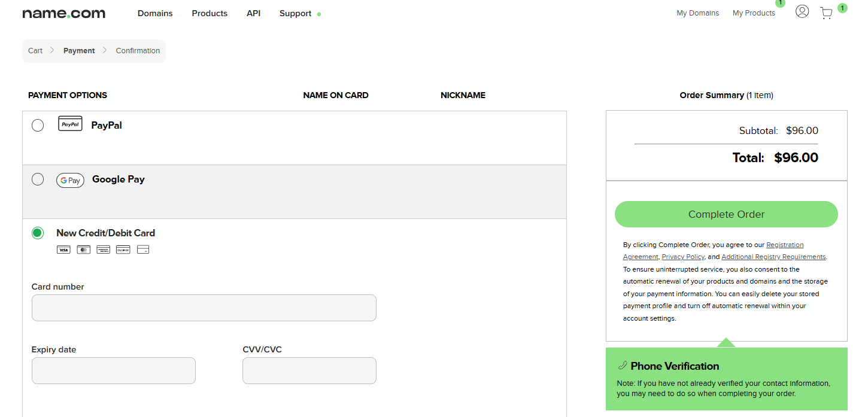Open Additional Registry Requirements link
Viewport: 868px width, 417px height.
tap(773, 257)
